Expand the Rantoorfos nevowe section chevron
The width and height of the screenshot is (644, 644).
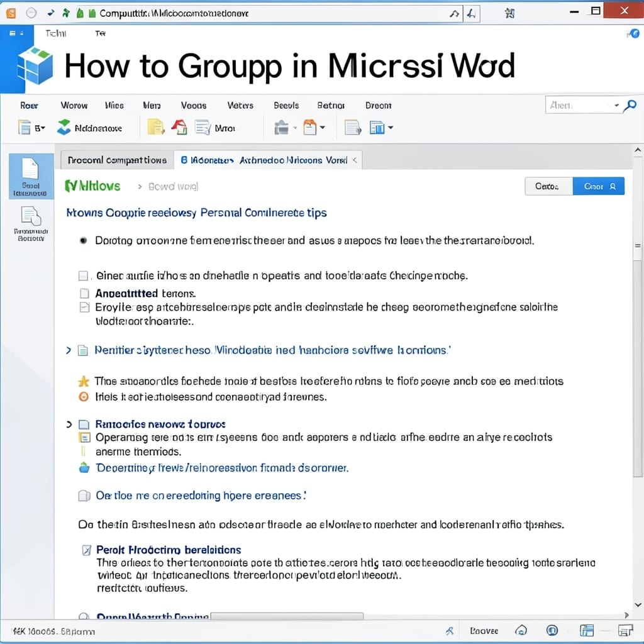click(69, 425)
